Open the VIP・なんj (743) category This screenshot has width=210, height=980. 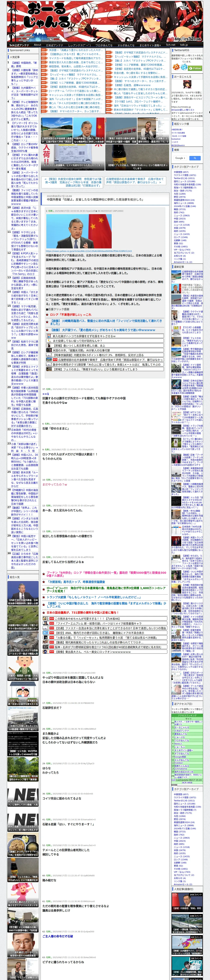pyautogui.click(x=183, y=250)
